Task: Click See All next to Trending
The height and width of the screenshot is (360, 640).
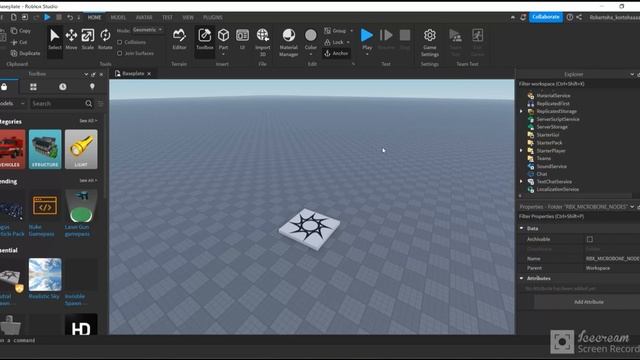Action: [88, 180]
